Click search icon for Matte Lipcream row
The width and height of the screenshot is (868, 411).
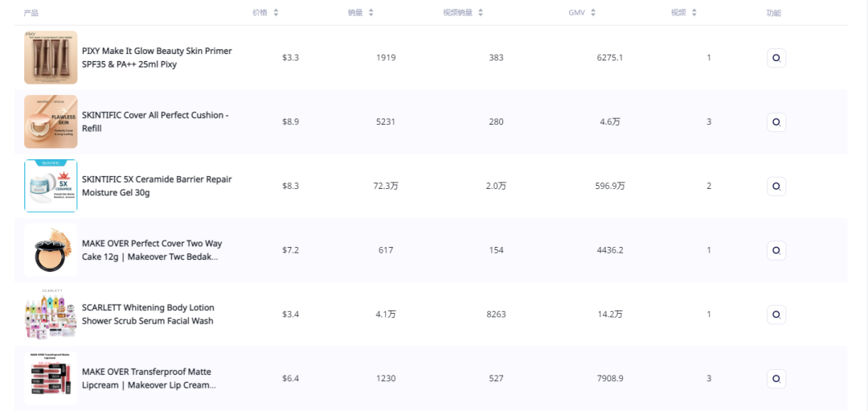776,379
